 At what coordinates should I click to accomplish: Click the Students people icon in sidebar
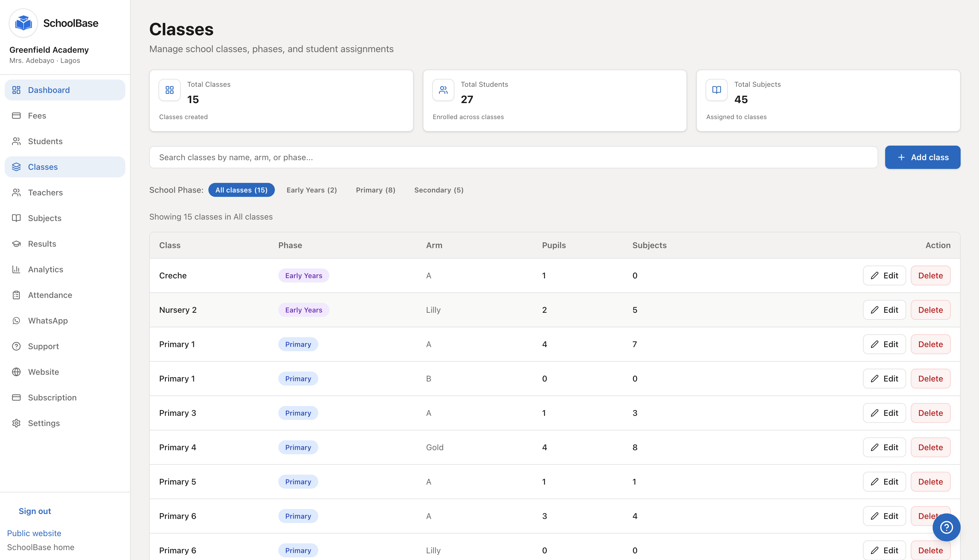pos(16,141)
